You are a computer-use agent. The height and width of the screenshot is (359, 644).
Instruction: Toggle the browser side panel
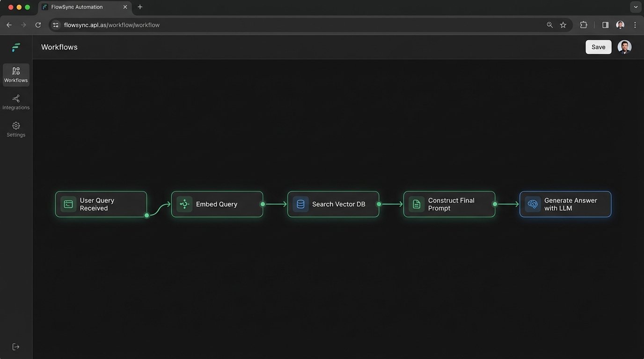coord(605,25)
